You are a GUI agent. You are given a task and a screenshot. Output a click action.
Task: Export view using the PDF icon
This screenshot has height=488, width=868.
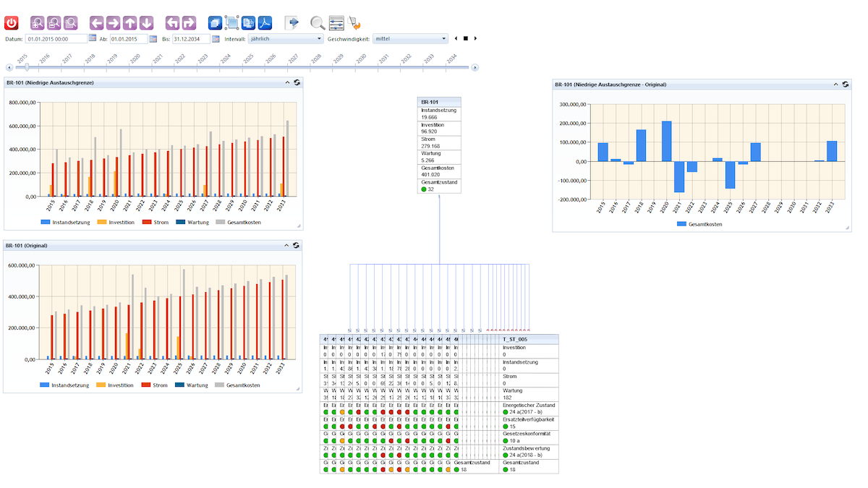point(265,22)
